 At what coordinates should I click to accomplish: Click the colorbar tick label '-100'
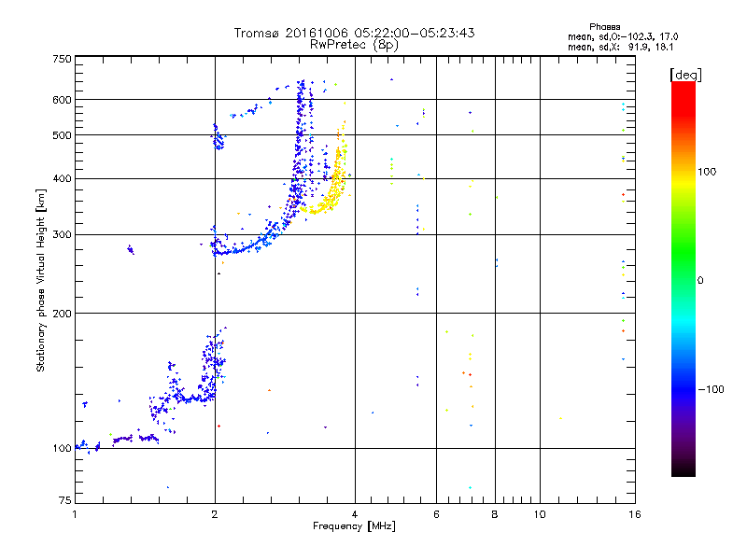click(x=711, y=389)
